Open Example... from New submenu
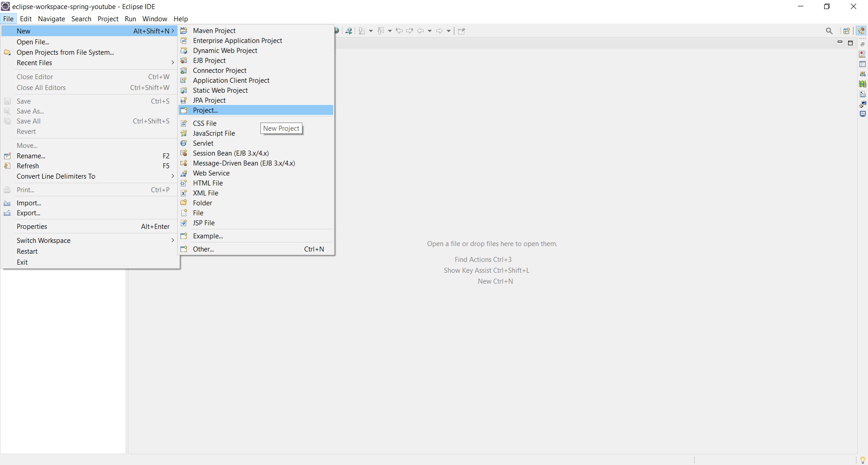This screenshot has width=868, height=465. 256,236
